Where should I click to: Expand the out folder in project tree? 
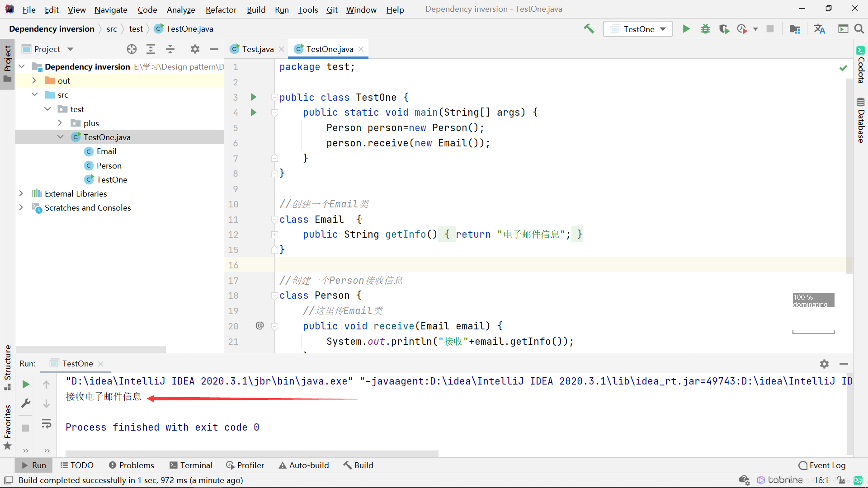point(34,80)
